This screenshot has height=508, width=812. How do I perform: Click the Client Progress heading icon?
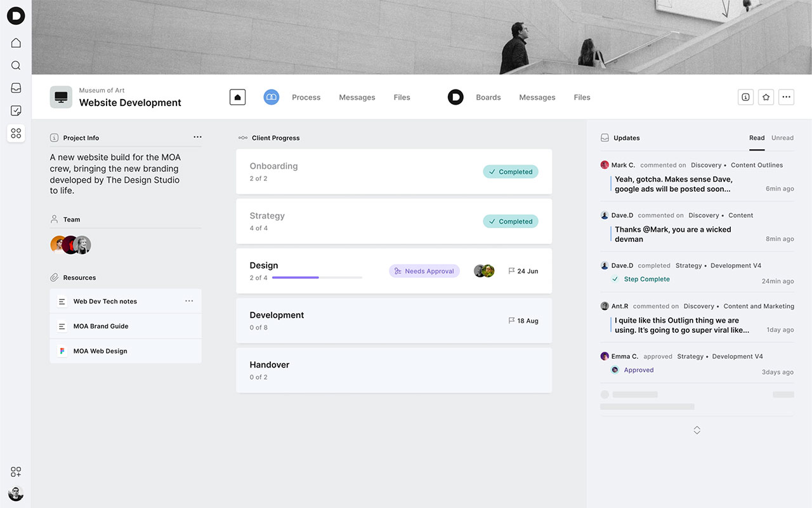pyautogui.click(x=243, y=138)
